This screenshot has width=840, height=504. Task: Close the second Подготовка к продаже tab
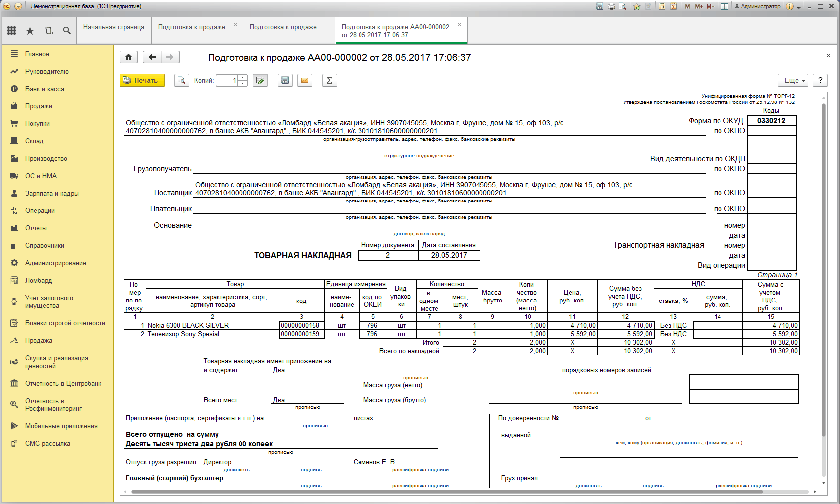click(327, 25)
